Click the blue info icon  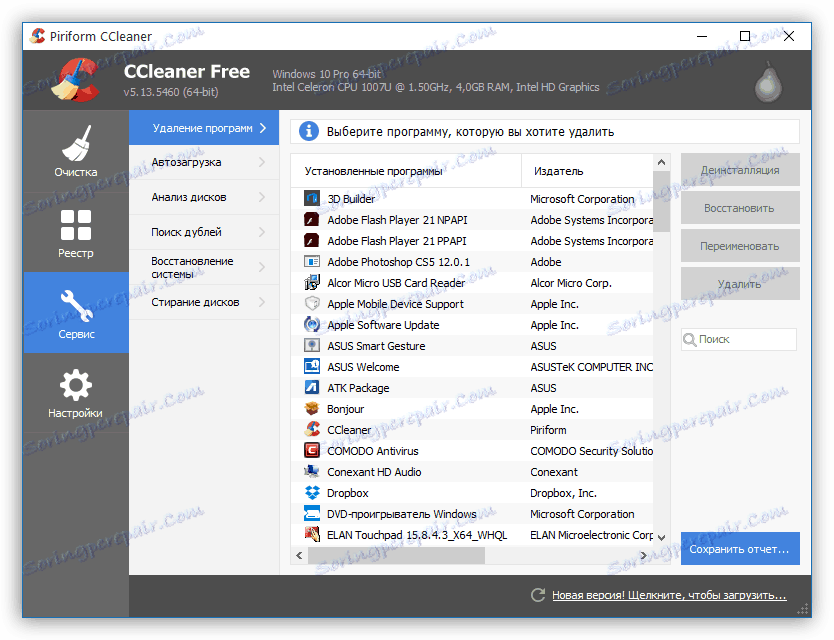(309, 131)
